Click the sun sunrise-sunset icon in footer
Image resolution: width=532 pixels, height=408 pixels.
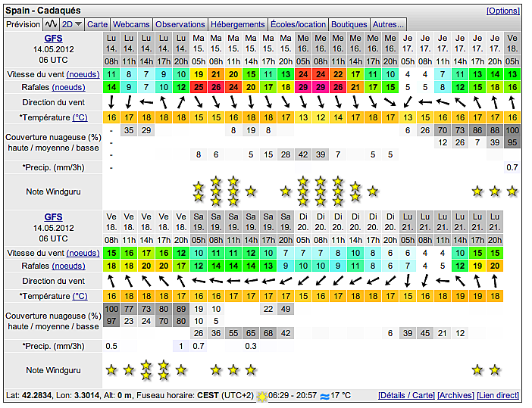click(262, 396)
